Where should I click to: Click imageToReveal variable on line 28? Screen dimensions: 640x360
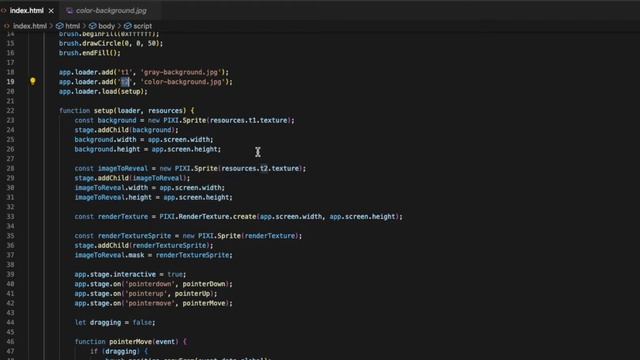click(x=122, y=169)
